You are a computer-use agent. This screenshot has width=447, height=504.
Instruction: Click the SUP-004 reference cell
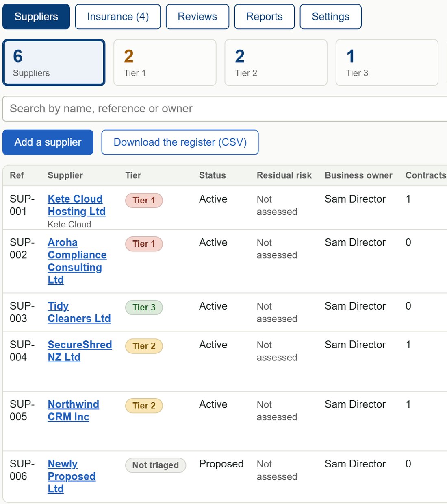(x=22, y=351)
